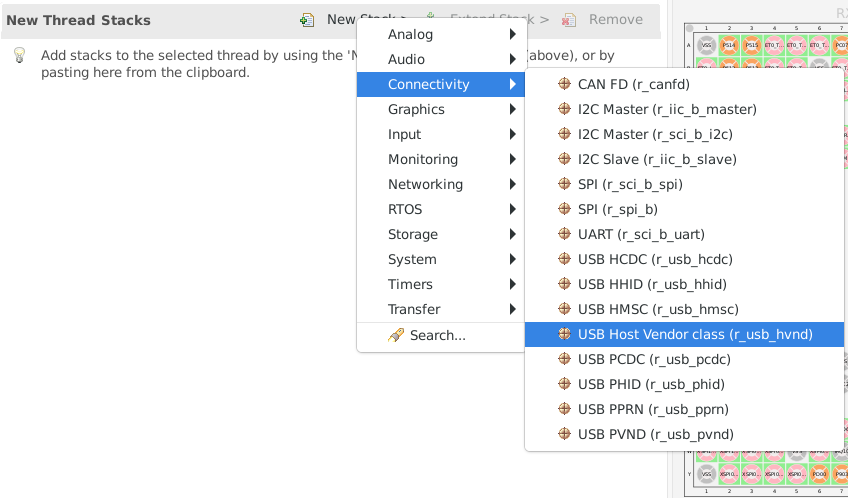Click icon beside I2C Slave r_iic_b_slave
The width and height of the screenshot is (848, 498).
pos(564,159)
